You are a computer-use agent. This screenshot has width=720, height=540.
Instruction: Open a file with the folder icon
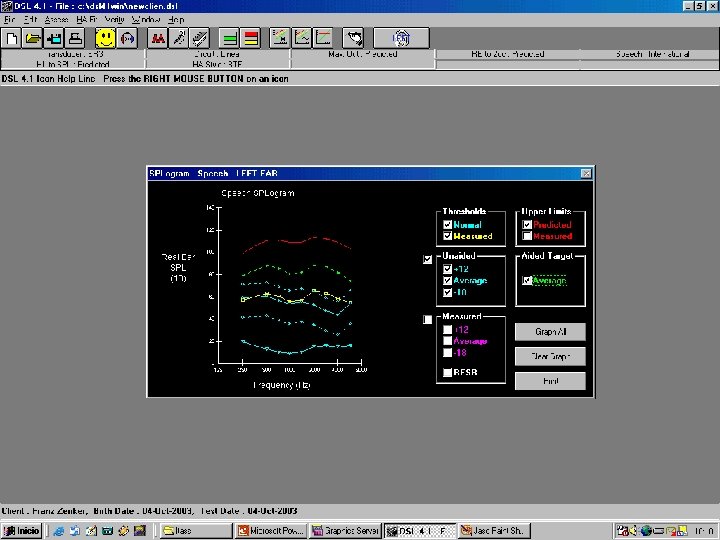pyautogui.click(x=33, y=38)
